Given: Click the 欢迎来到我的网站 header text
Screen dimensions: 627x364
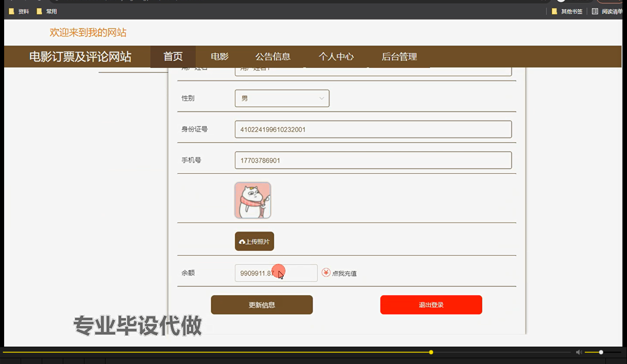Looking at the screenshot, I should coord(88,33).
